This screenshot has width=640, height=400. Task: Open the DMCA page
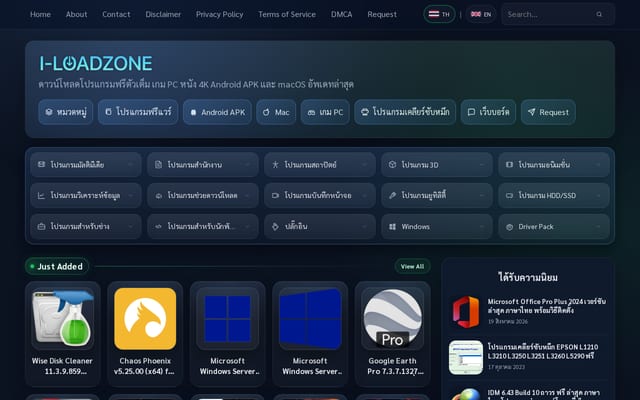[x=341, y=14]
